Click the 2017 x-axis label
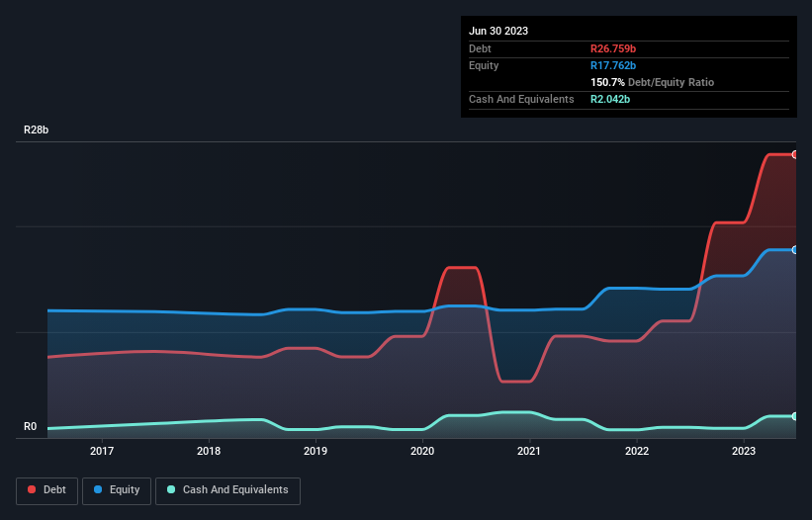 pyautogui.click(x=102, y=451)
